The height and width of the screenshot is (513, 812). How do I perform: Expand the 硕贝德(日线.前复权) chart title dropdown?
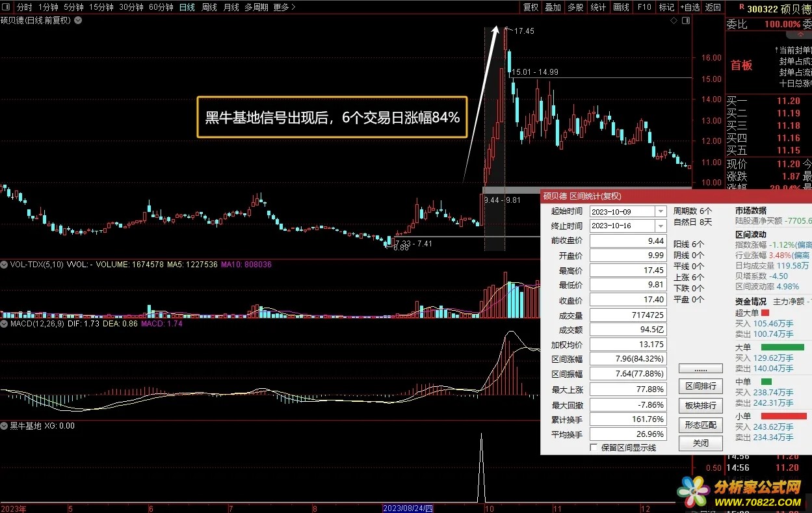tap(78, 20)
